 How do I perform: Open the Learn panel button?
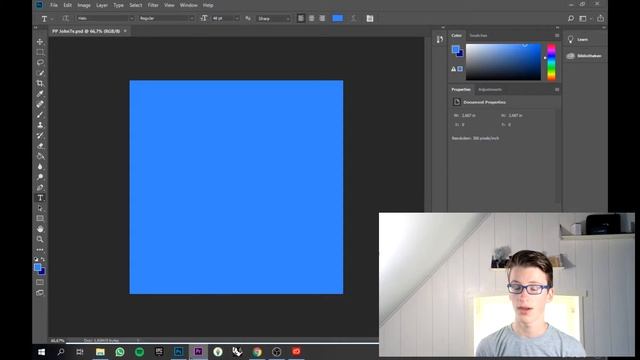pyautogui.click(x=578, y=39)
